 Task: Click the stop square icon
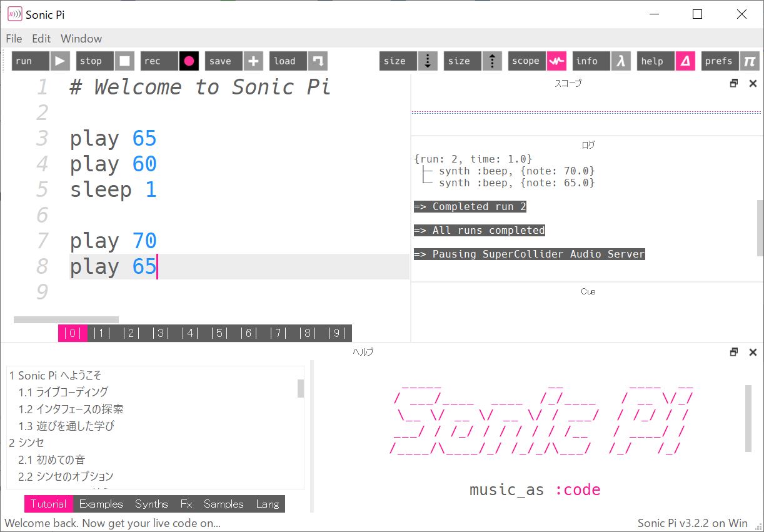click(x=124, y=61)
